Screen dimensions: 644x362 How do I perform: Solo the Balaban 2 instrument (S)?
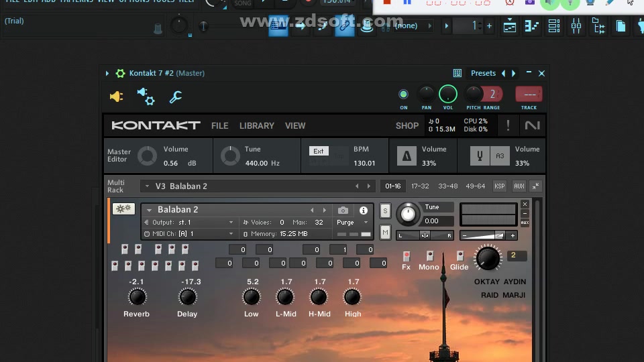[385, 211]
